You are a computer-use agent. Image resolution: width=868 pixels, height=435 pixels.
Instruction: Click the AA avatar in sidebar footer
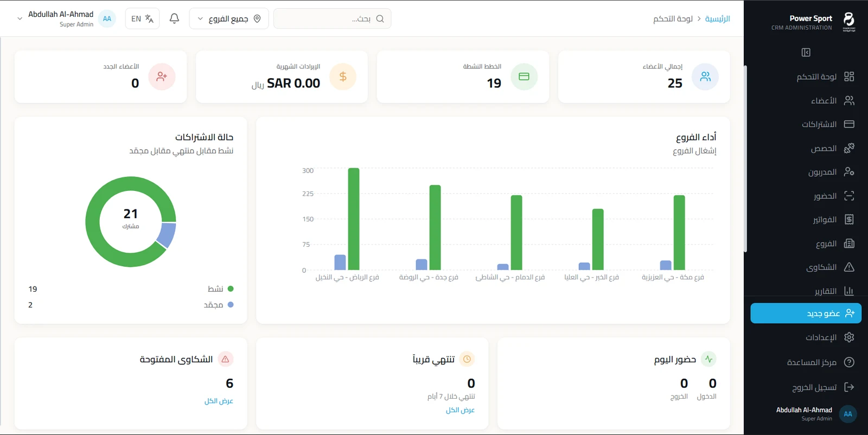[x=847, y=414]
